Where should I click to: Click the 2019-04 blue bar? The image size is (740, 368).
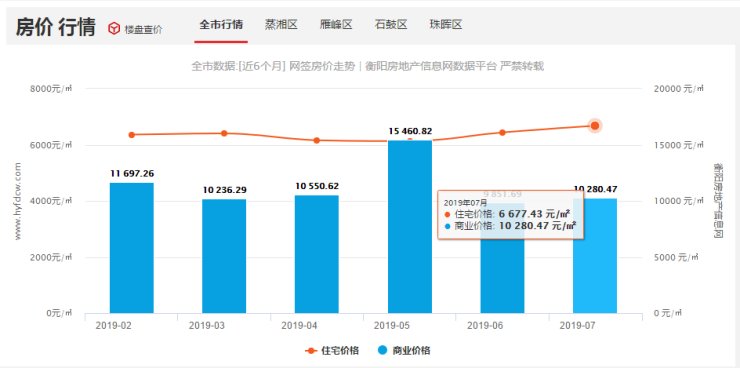click(x=317, y=254)
